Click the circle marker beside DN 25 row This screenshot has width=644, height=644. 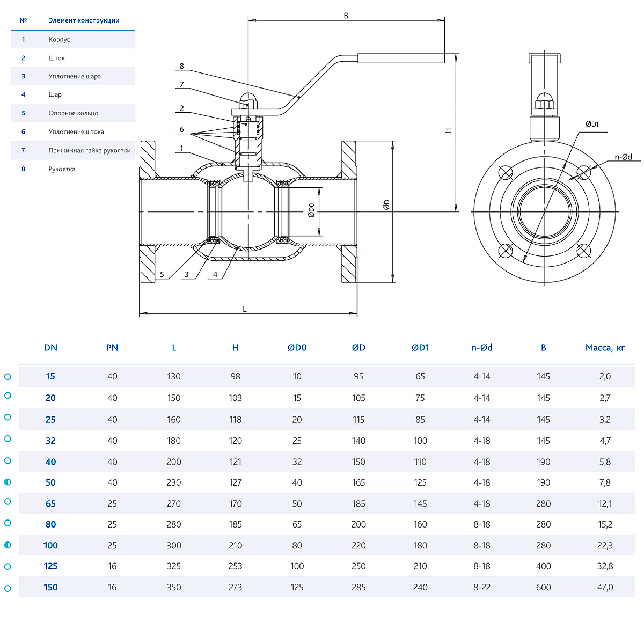point(8,417)
